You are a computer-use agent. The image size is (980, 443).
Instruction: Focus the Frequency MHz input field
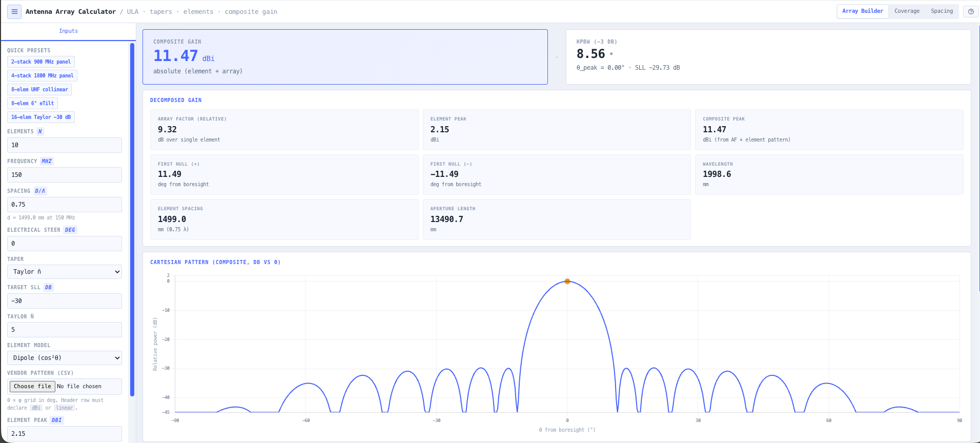pos(65,175)
